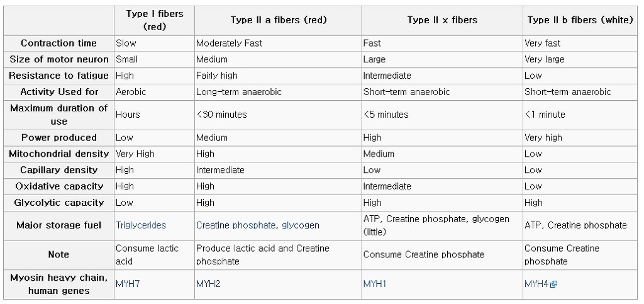Click the Glycolytic capacity row header

58,203
